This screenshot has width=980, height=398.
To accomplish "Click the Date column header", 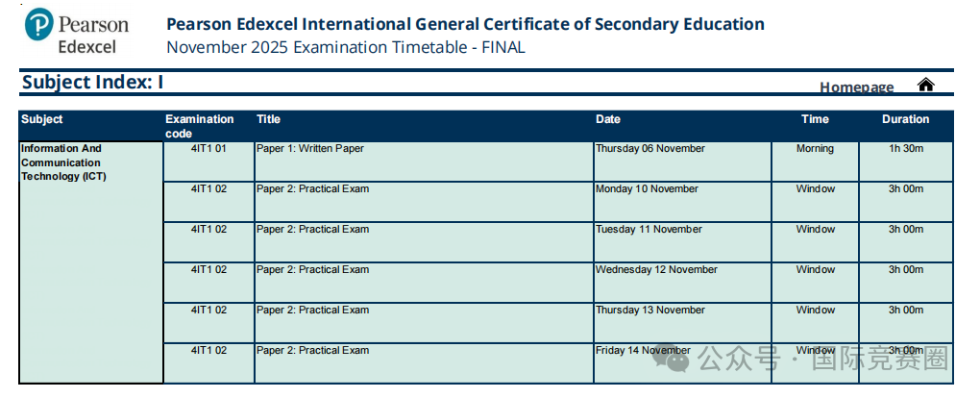I will click(x=607, y=119).
